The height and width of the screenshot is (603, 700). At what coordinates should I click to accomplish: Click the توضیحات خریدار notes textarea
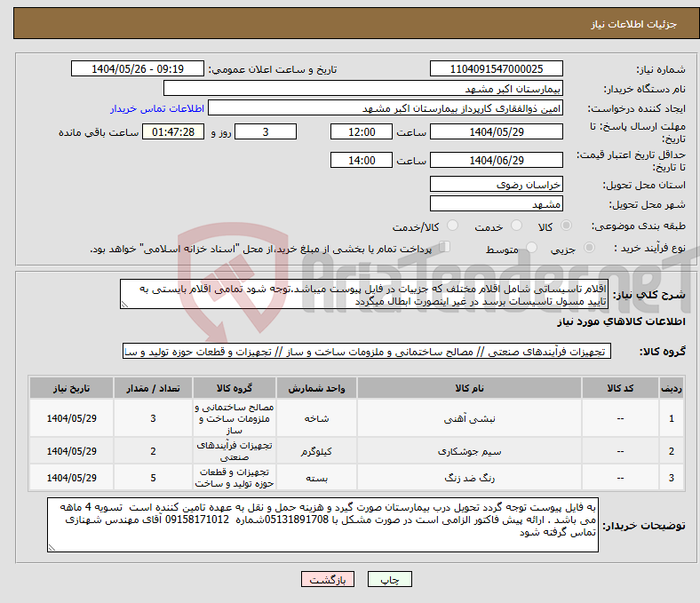[x=322, y=525]
